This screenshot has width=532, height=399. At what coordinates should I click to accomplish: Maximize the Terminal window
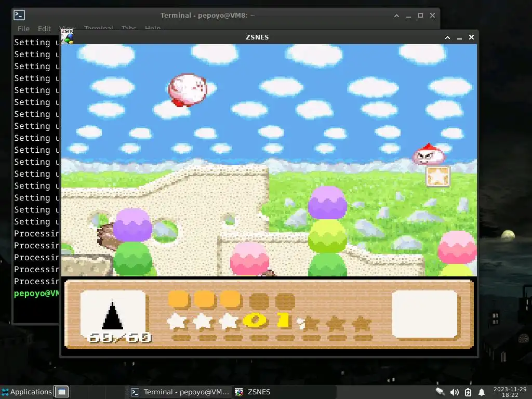coord(420,16)
